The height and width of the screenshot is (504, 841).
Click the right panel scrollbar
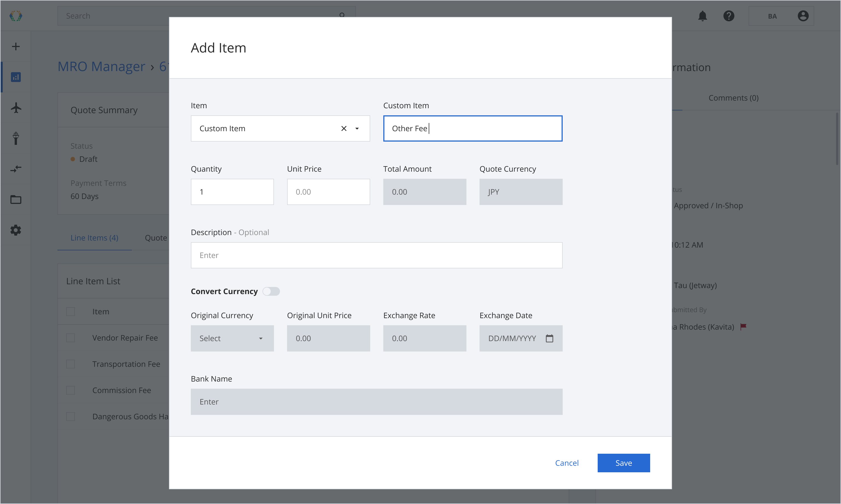[837, 139]
